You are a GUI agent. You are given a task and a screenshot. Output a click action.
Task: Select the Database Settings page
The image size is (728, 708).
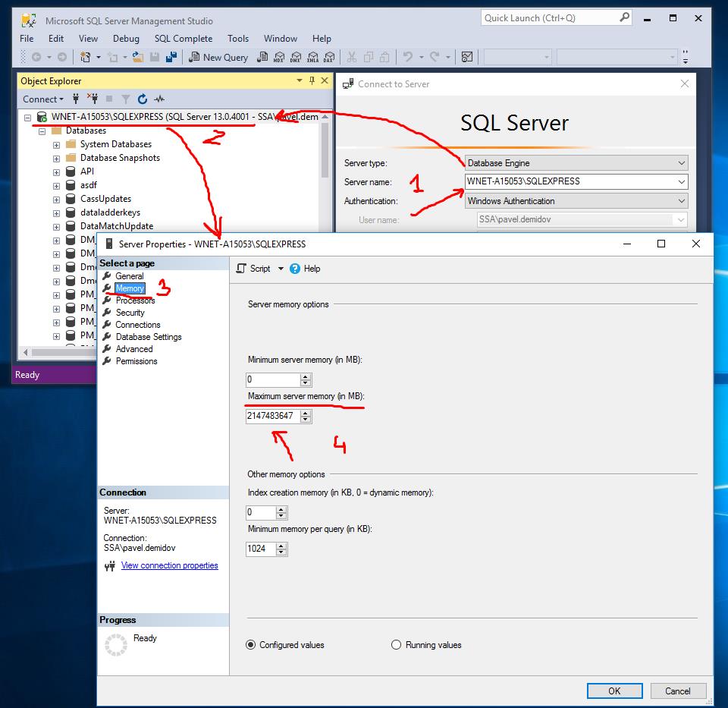click(149, 337)
